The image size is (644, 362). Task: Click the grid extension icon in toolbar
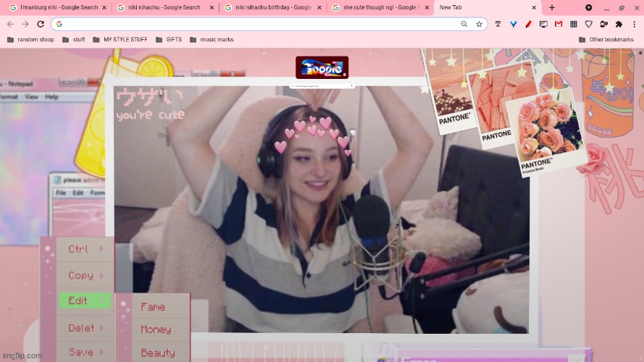[574, 24]
